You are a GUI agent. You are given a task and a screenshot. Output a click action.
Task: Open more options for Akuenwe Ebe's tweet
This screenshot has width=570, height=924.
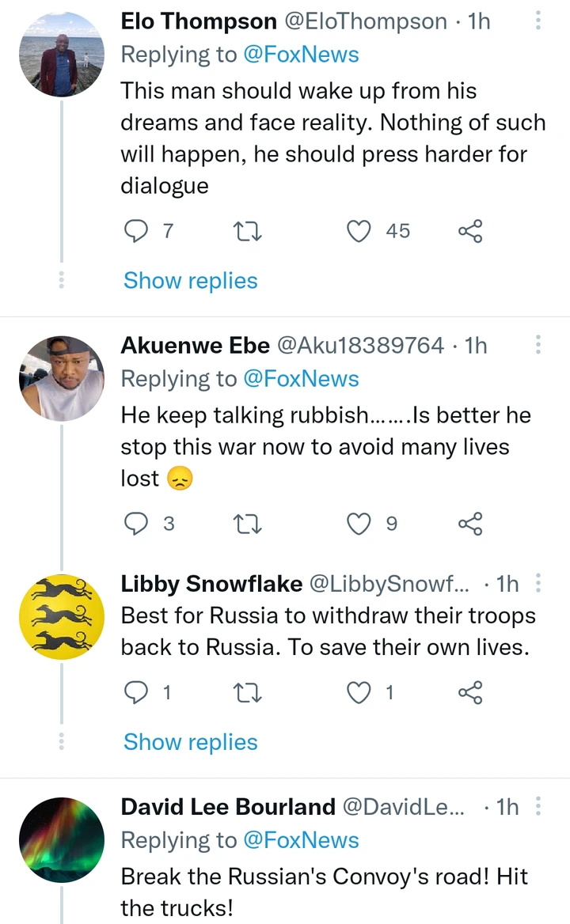pos(538,346)
